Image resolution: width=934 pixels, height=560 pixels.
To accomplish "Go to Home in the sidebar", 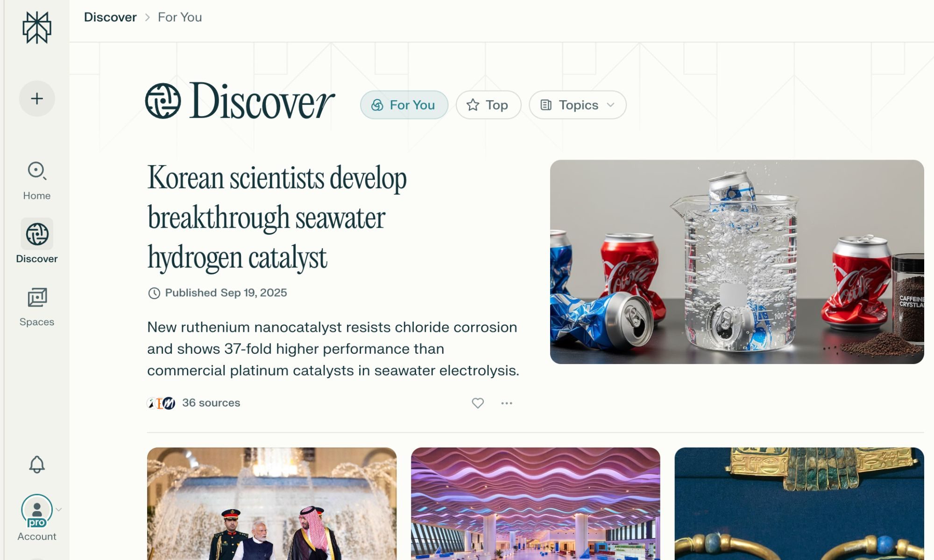I will 37,181.
